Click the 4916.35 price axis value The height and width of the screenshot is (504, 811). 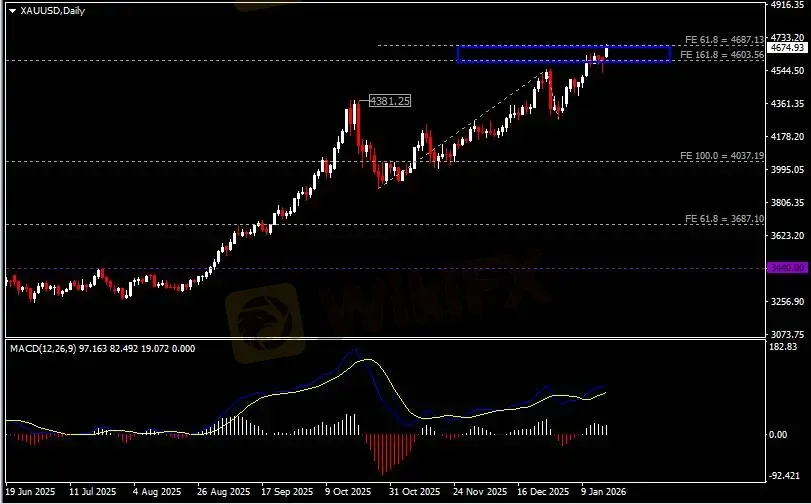[x=787, y=5]
